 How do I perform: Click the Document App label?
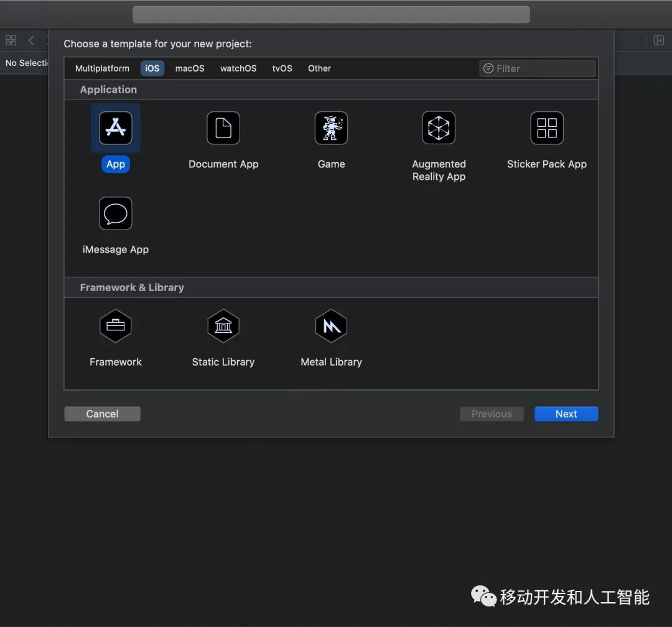point(223,164)
